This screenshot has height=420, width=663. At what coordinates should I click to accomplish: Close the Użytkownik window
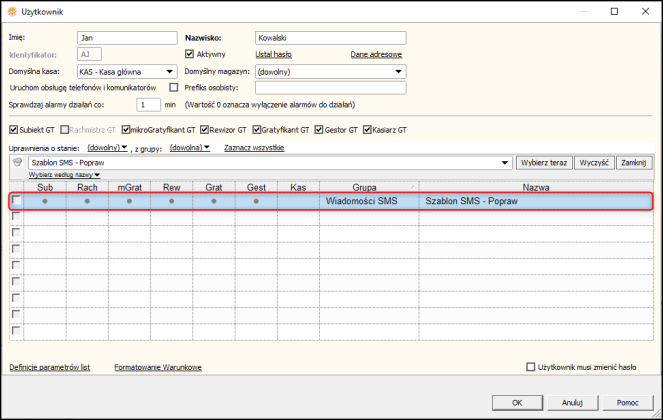645,11
